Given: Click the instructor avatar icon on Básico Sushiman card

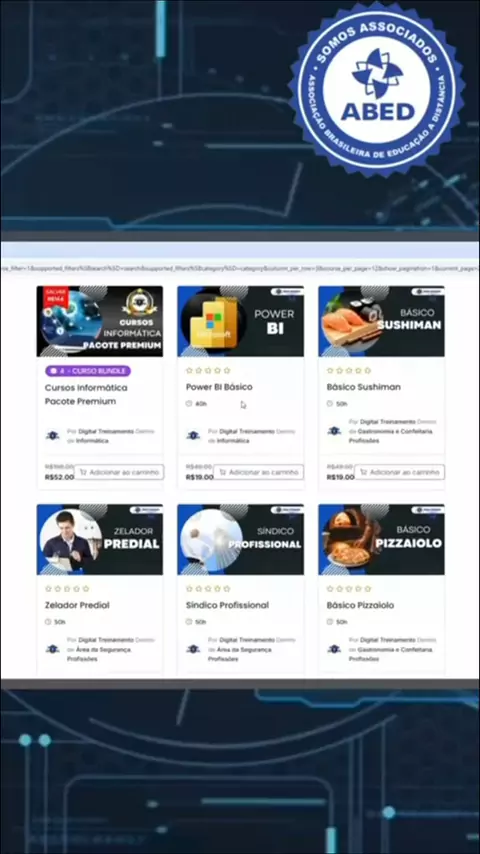Looking at the screenshot, I should (334, 431).
